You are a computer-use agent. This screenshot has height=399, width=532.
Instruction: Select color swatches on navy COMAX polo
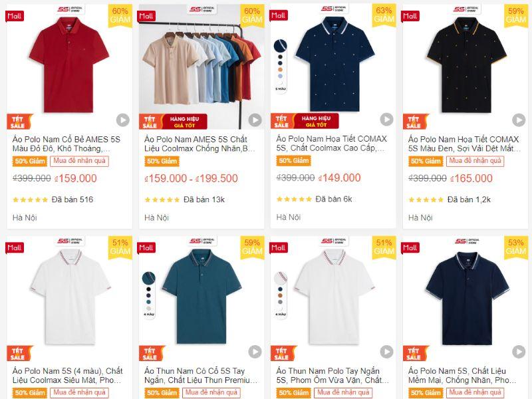[x=280, y=66]
